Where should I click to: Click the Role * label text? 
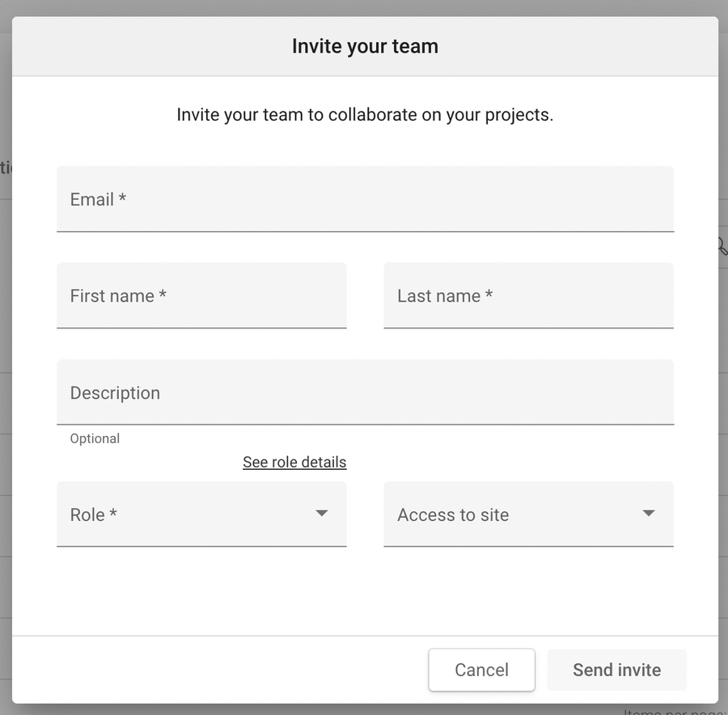(93, 514)
